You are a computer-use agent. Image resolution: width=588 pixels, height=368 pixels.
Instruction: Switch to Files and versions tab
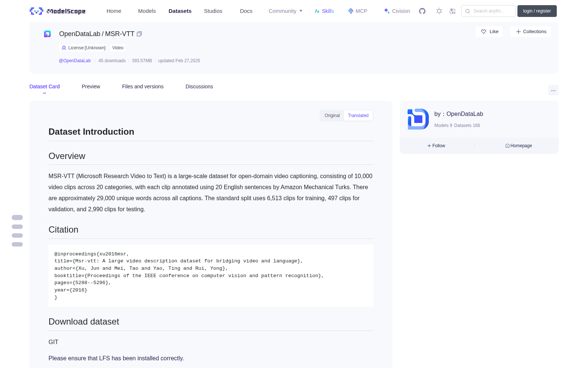[143, 86]
